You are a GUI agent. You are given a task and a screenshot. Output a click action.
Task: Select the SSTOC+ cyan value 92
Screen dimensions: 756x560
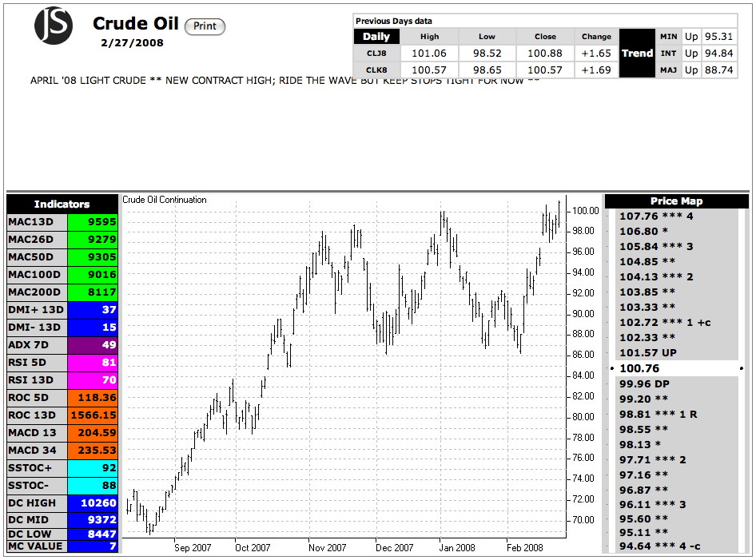pyautogui.click(x=94, y=468)
